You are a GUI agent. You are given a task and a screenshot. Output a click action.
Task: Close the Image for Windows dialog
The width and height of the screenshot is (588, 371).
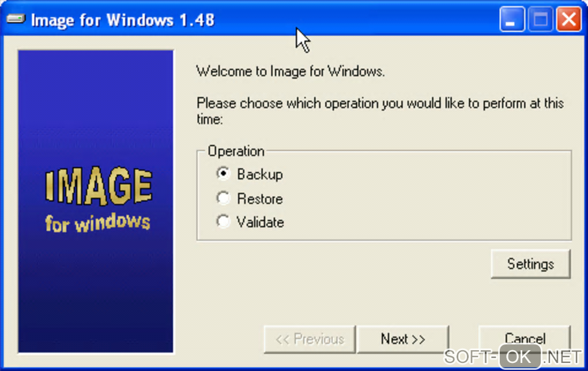pos(568,19)
